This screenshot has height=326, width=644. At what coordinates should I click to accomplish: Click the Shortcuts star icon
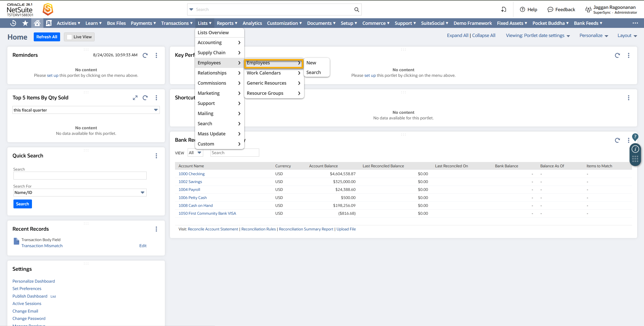coord(25,23)
